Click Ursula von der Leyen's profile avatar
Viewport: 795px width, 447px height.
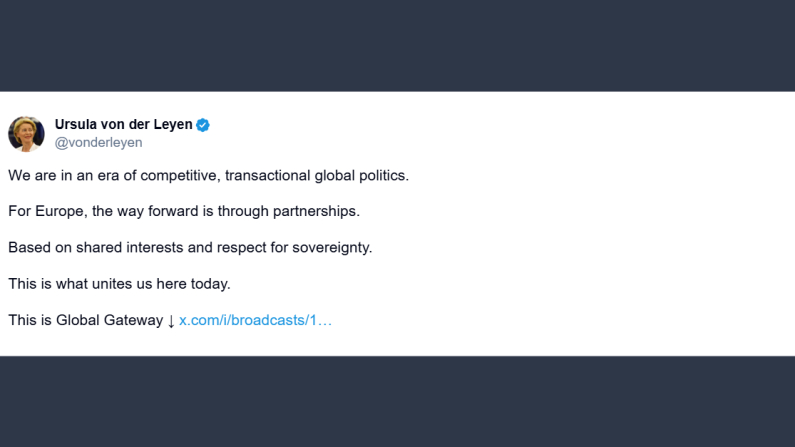pyautogui.click(x=26, y=133)
